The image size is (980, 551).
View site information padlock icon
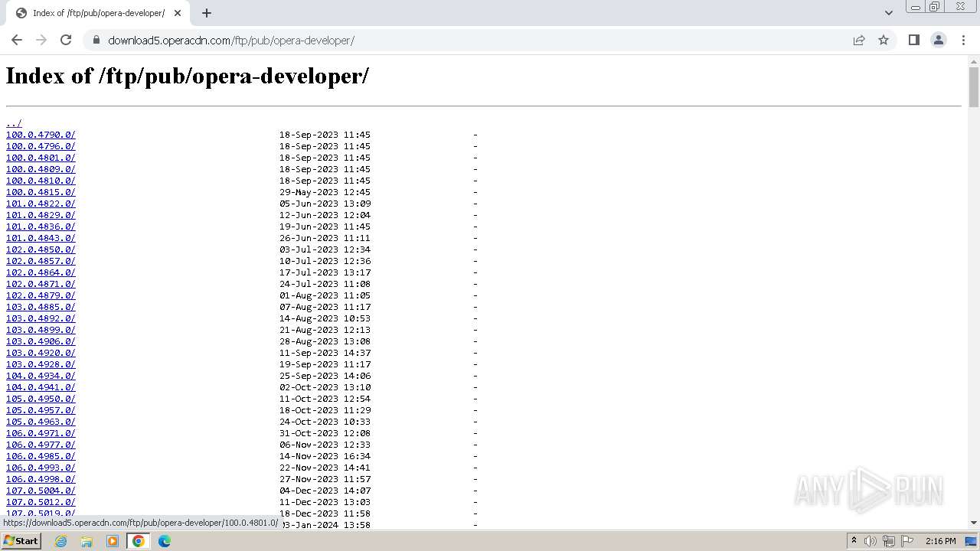pyautogui.click(x=96, y=40)
